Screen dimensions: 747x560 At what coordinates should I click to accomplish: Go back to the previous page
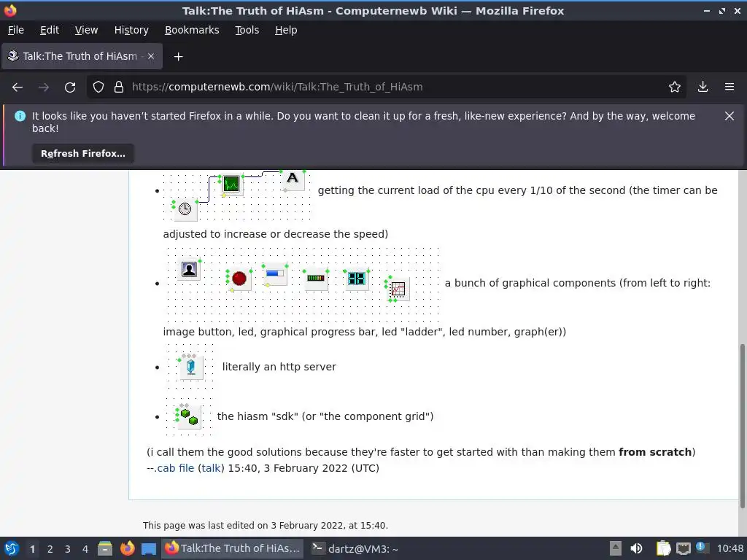click(18, 87)
